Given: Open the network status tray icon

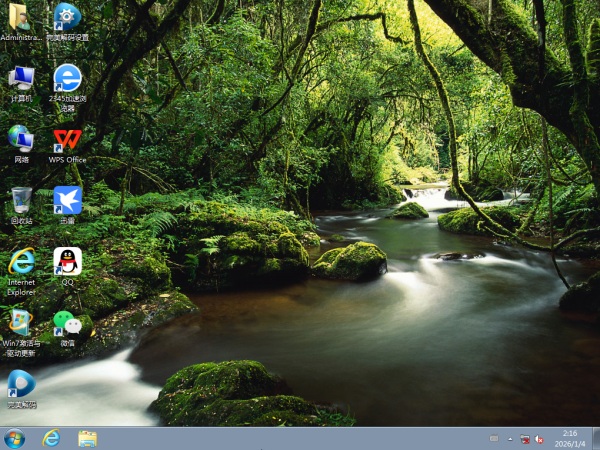Looking at the screenshot, I should [524, 439].
